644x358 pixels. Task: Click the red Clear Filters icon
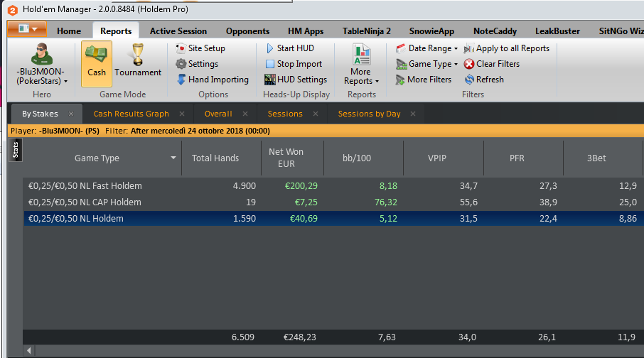point(469,64)
